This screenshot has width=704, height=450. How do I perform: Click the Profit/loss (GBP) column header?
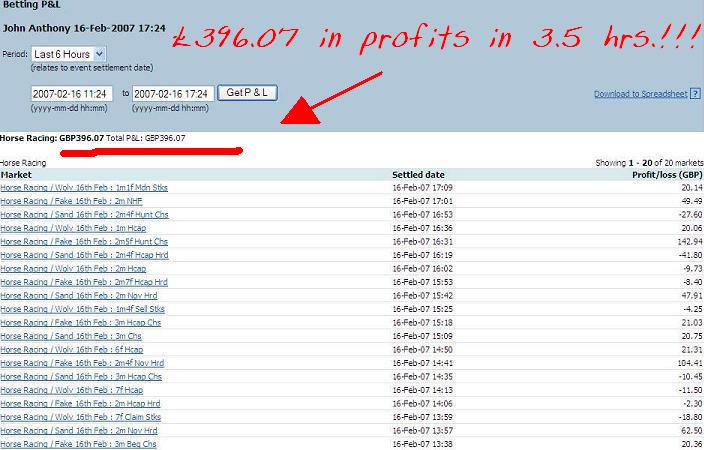click(667, 175)
